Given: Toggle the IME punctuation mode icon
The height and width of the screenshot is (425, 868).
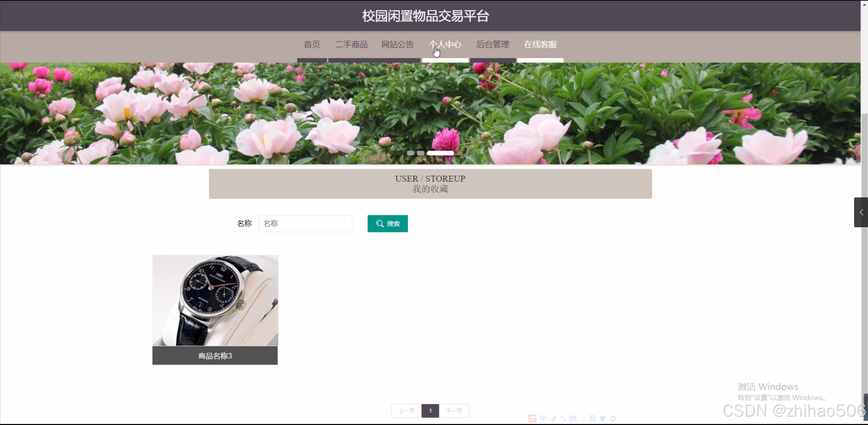Looking at the screenshot, I should click(x=563, y=418).
